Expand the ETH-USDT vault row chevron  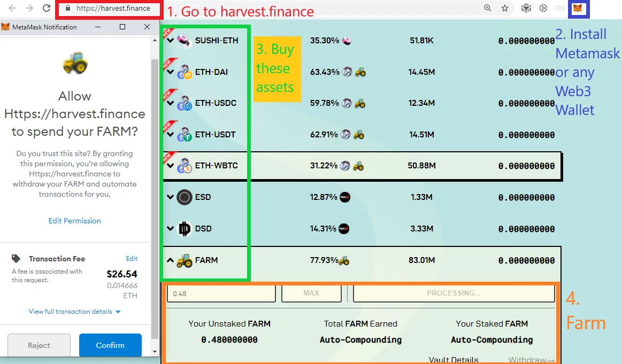coord(171,134)
